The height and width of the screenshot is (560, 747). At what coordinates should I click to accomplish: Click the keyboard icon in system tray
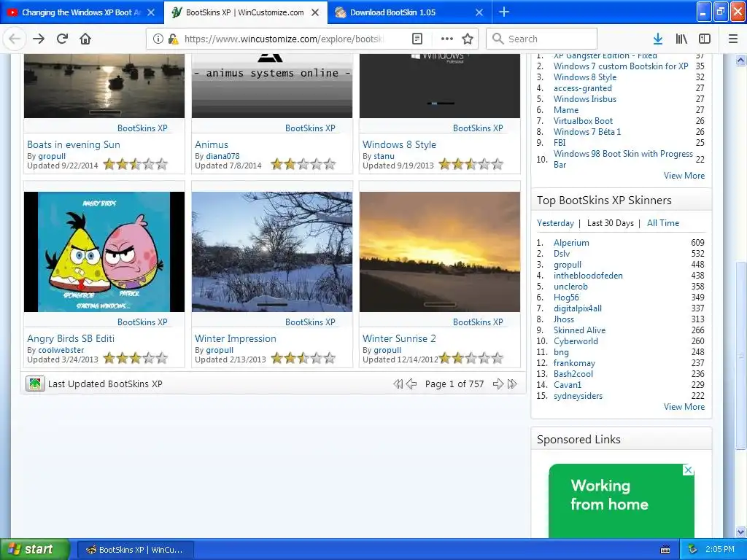coord(665,550)
